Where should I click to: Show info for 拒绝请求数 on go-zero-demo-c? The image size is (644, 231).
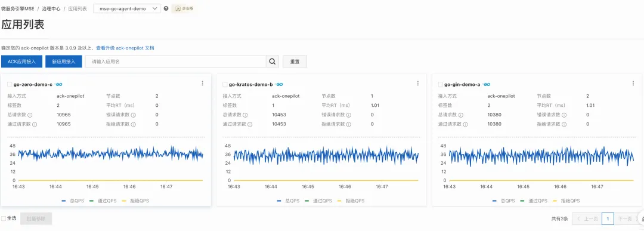(x=134, y=124)
